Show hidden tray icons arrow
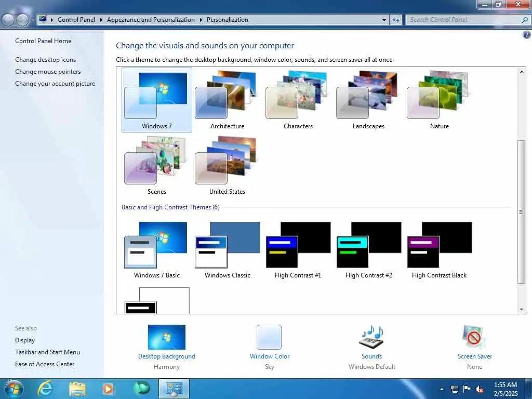This screenshot has height=399, width=532. (x=442, y=389)
